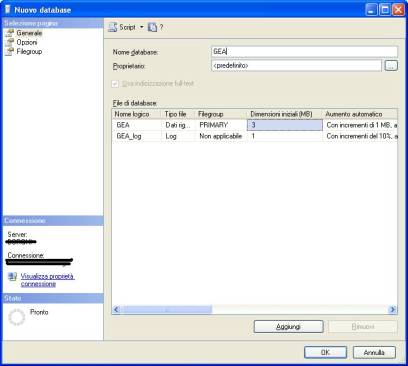Image resolution: width=408 pixels, height=366 pixels.
Task: Click the Non applicabile filegroup cell
Action: (221, 136)
